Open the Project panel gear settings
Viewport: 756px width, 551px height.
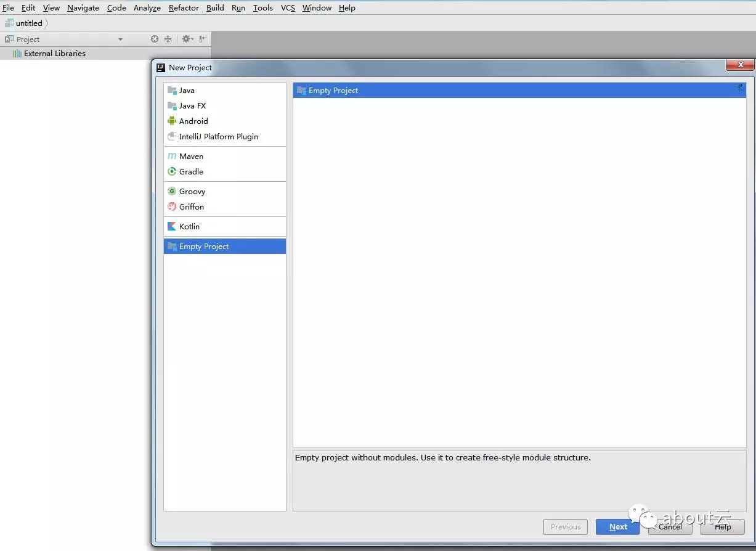click(187, 39)
